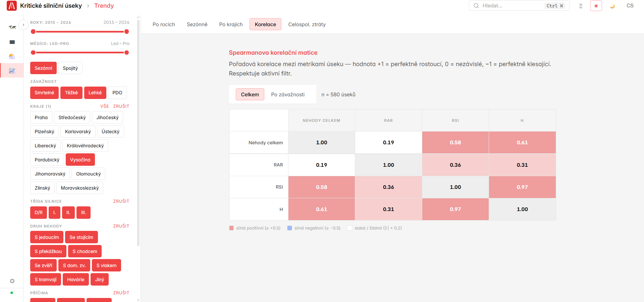Enable the Plzeňský region chip
This screenshot has height=302, width=644.
[x=44, y=132]
